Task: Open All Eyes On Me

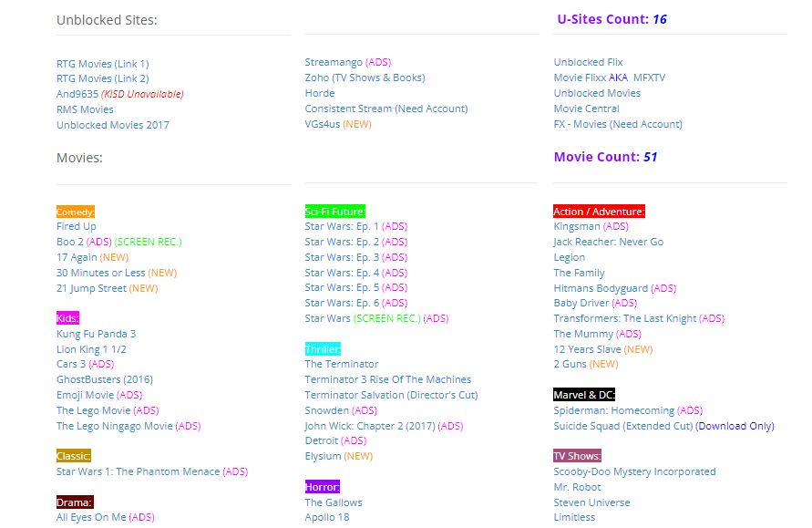Action: [91, 518]
